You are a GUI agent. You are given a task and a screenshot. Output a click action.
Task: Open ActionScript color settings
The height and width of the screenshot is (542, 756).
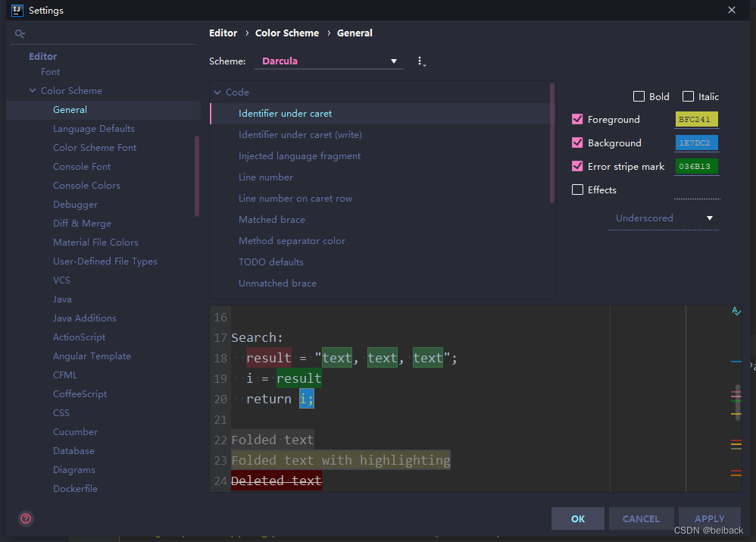(x=79, y=337)
